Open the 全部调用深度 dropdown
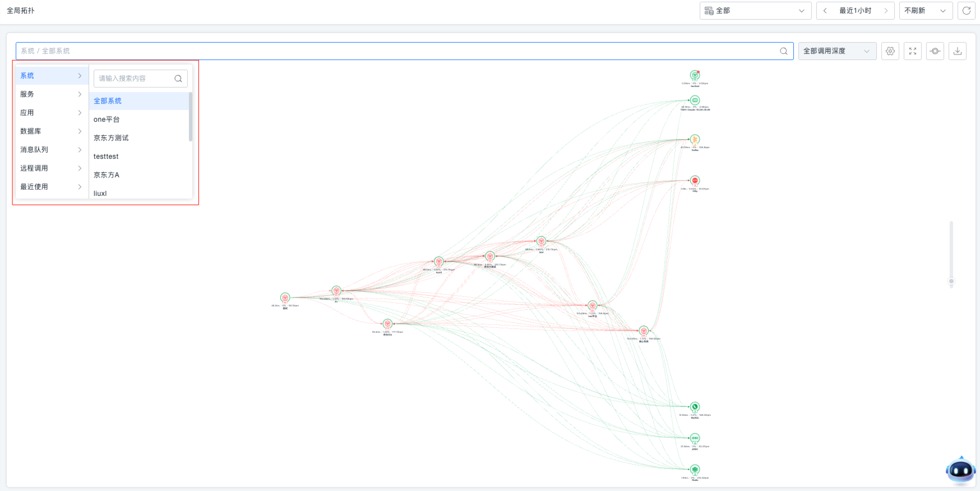 [x=836, y=51]
